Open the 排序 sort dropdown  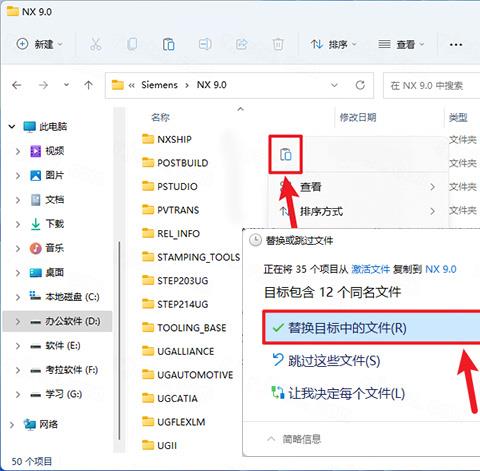(x=333, y=44)
